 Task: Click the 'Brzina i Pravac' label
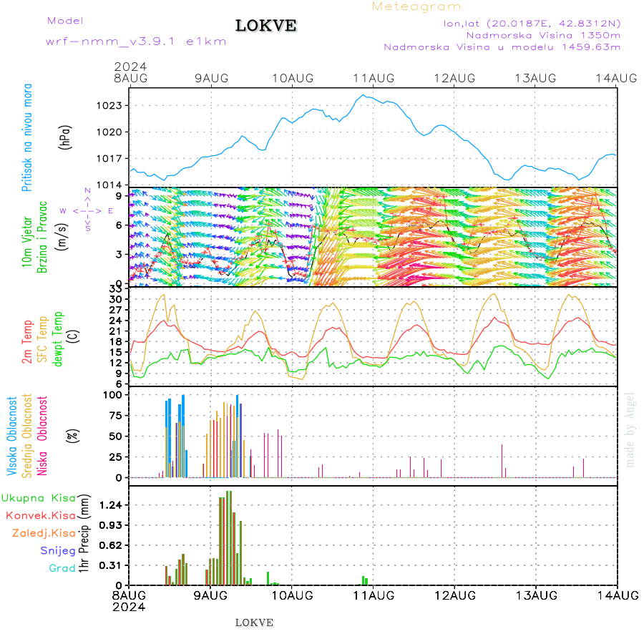pos(42,237)
